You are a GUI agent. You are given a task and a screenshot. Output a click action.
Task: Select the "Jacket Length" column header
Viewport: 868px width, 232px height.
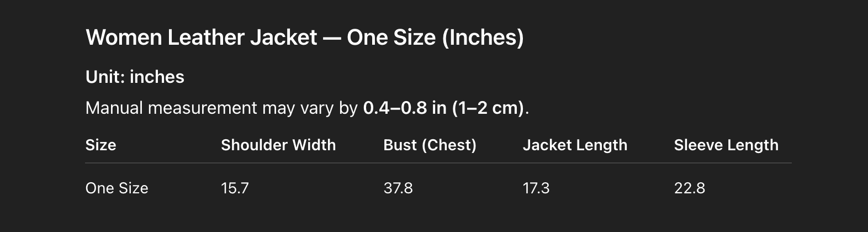(x=575, y=145)
